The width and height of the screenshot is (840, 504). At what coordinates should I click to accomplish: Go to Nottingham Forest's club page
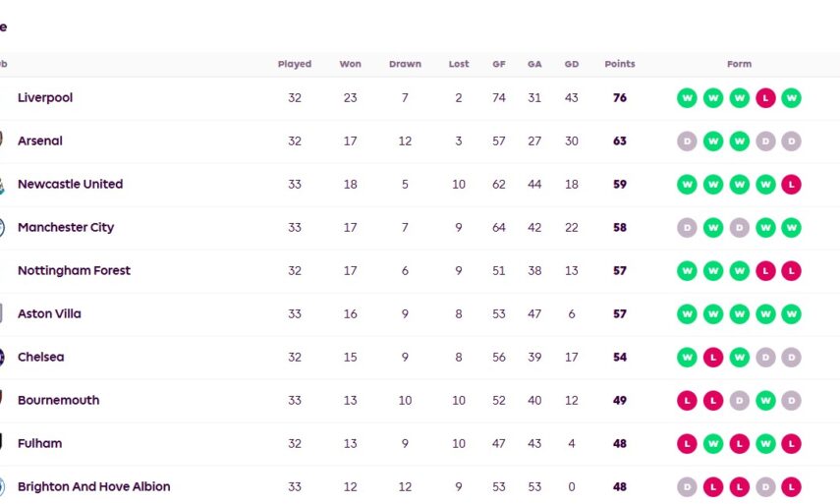pyautogui.click(x=74, y=271)
